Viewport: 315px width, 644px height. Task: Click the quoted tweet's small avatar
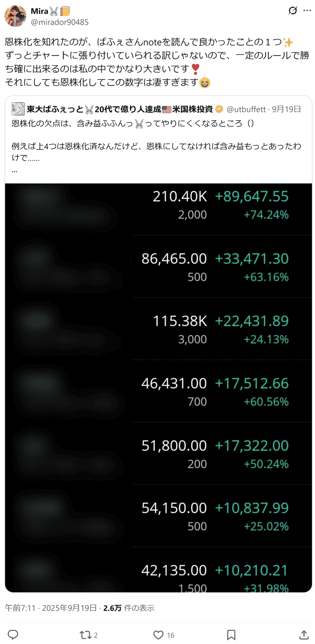tap(18, 109)
